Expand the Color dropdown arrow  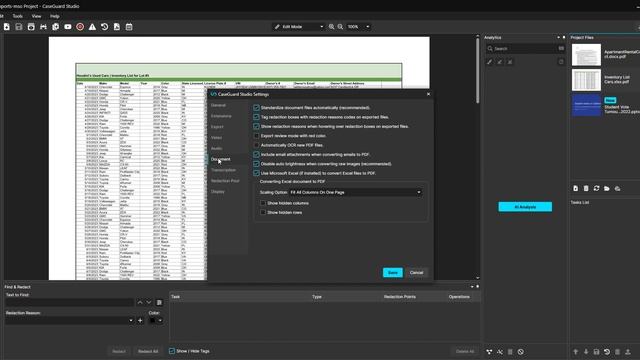pyautogui.click(x=160, y=320)
